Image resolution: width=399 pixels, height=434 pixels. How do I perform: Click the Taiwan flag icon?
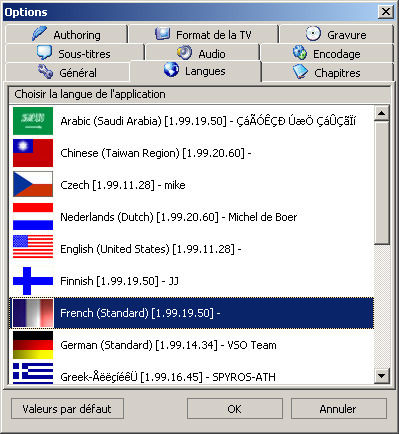(x=33, y=153)
